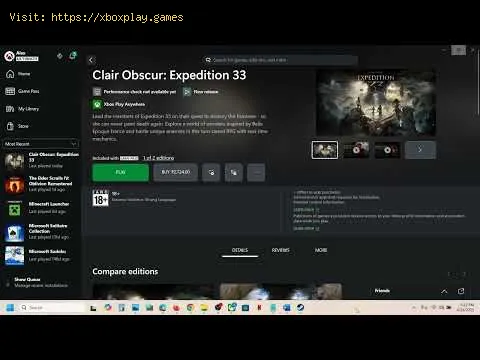The height and width of the screenshot is (360, 480).
Task: Click the large Expedition 33 hero image
Action: point(376,102)
